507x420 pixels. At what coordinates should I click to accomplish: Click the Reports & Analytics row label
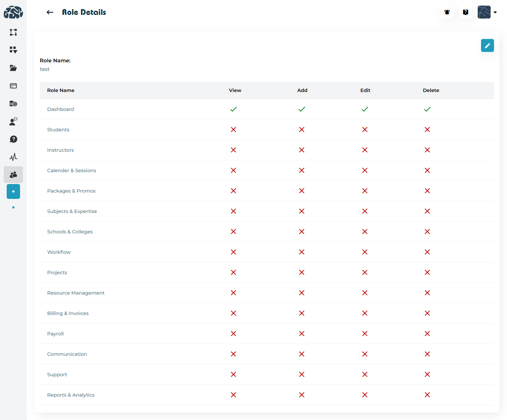(x=71, y=395)
